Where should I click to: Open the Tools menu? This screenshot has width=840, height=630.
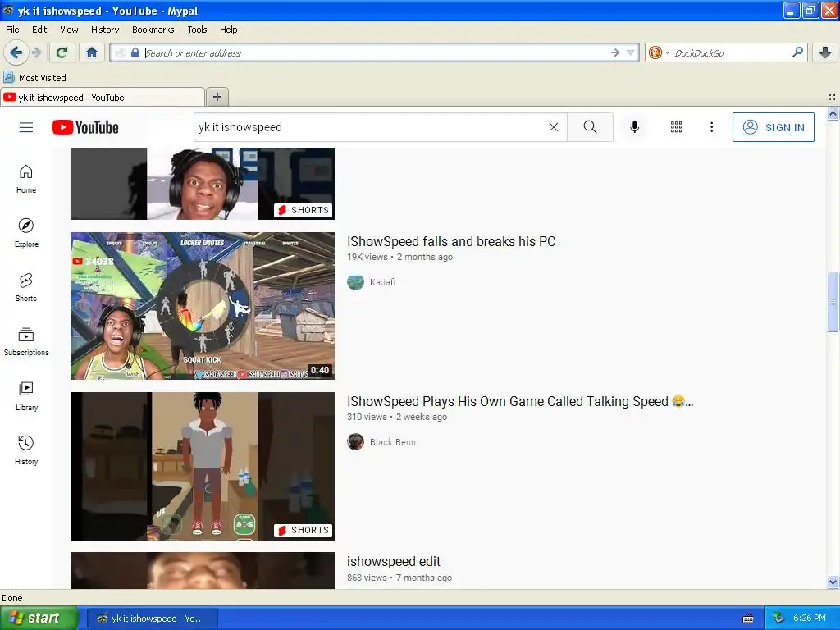click(197, 30)
